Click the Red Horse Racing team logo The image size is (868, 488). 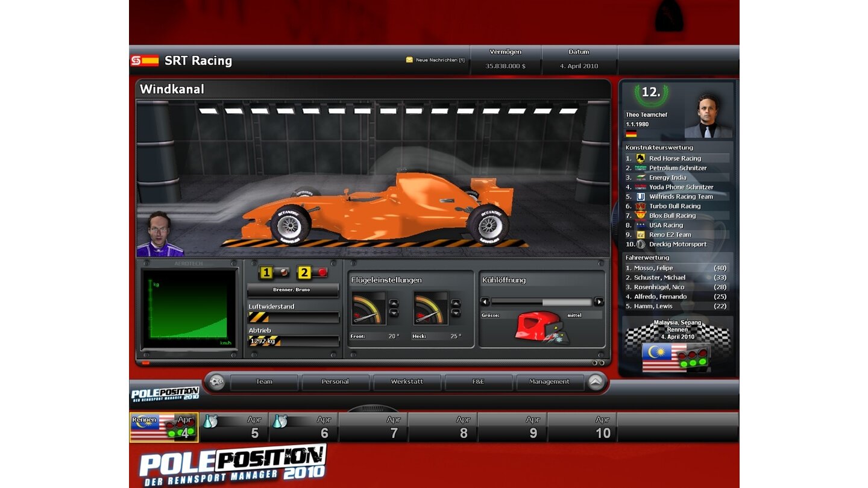(641, 158)
